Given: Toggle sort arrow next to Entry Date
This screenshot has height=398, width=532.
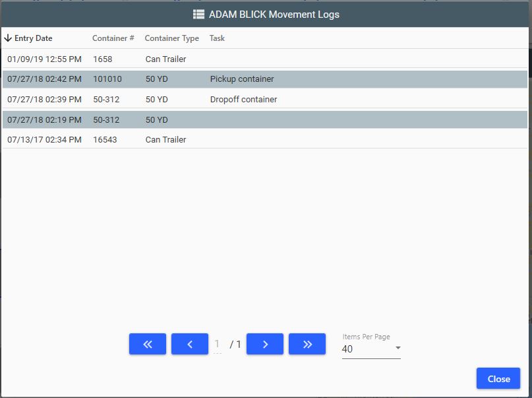Looking at the screenshot, I should click(x=8, y=38).
